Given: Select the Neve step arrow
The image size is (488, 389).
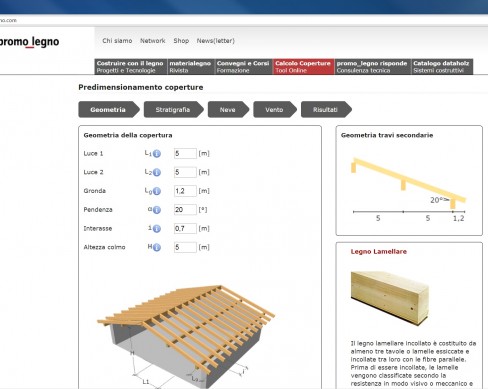Looking at the screenshot, I should tap(228, 110).
